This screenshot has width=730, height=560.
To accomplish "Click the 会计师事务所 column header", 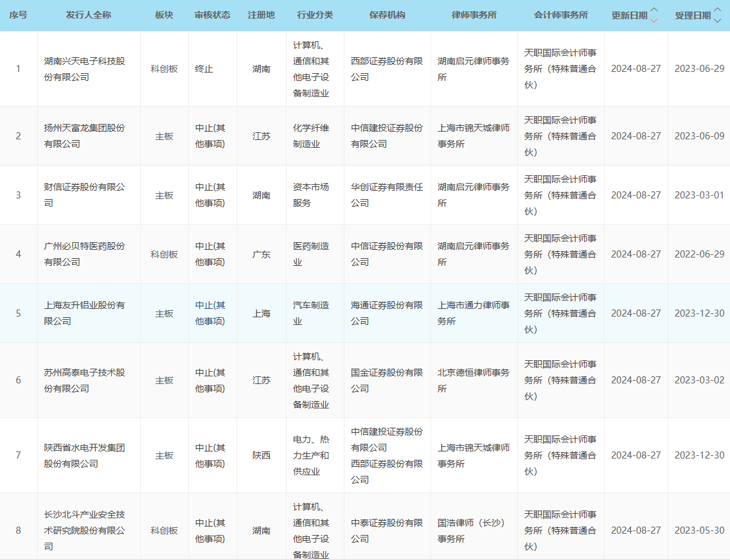I will pyautogui.click(x=560, y=15).
